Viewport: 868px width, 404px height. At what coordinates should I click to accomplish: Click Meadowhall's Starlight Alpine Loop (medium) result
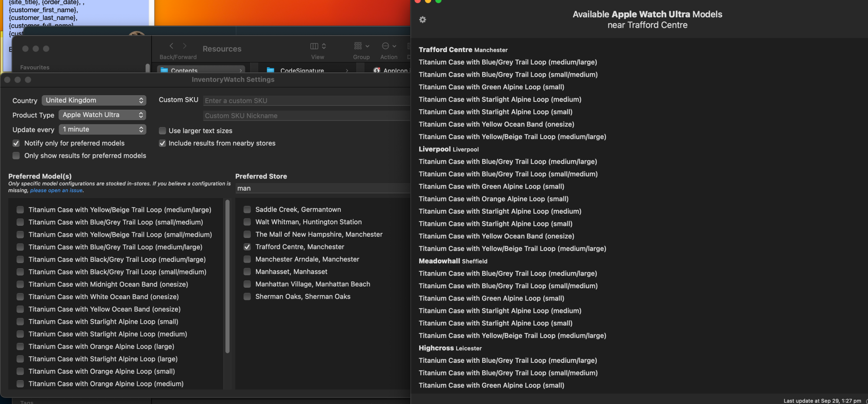coord(500,311)
